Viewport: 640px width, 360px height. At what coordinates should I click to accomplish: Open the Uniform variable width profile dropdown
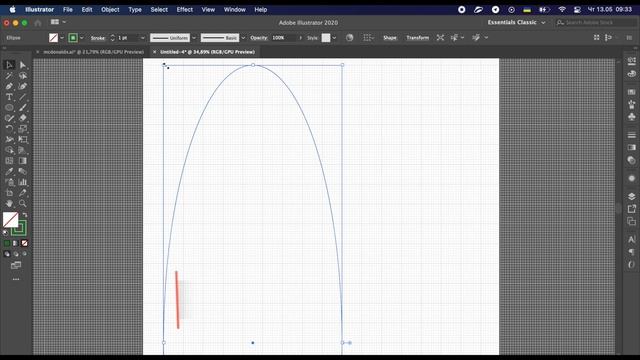[x=194, y=38]
